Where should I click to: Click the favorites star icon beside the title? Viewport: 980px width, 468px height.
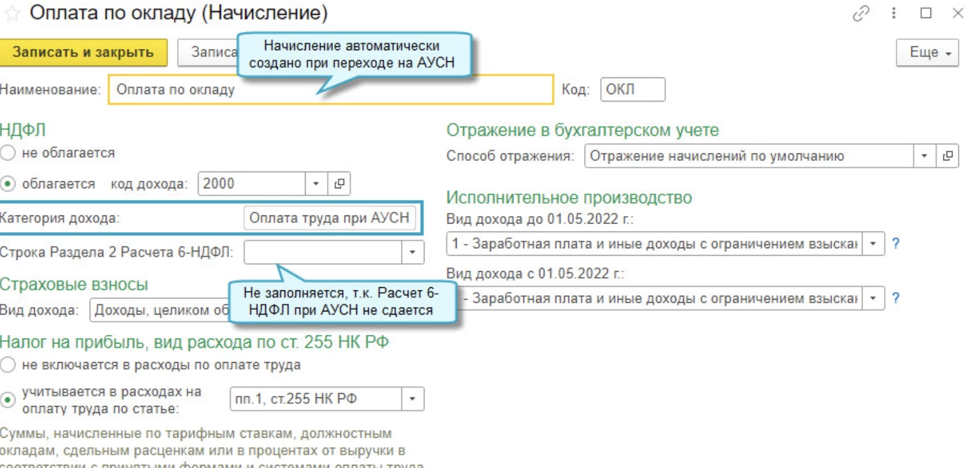pyautogui.click(x=12, y=13)
